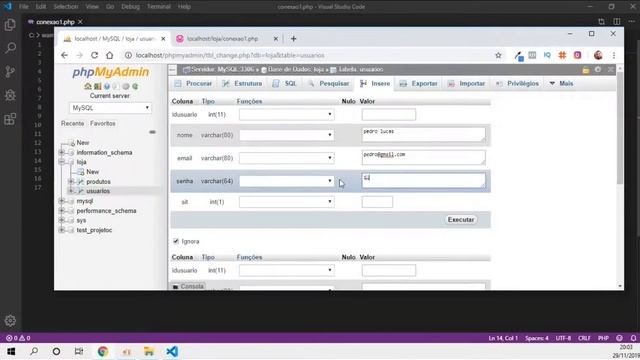Open performance_schema database in tree
Viewport: 640px width, 360px height.
[106, 211]
